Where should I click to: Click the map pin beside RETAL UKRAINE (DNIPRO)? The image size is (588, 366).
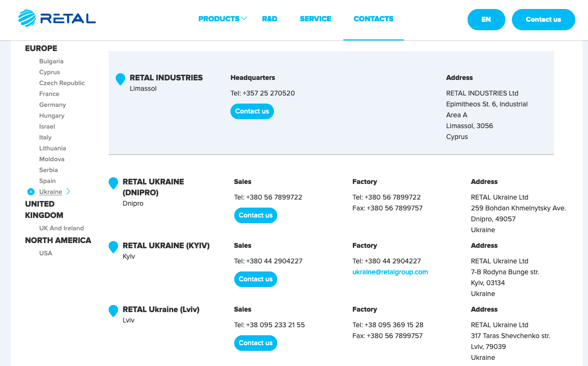[113, 183]
